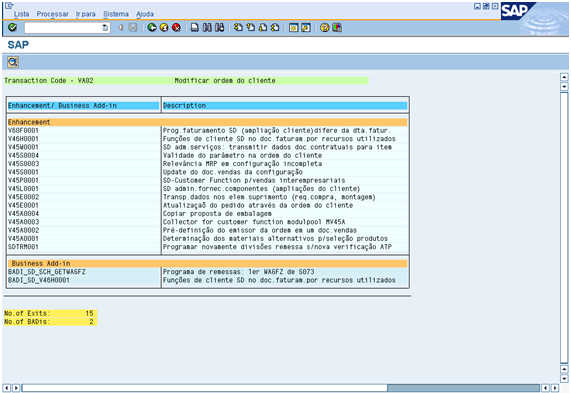Screen dimensions: 571x393
Task: Click the Save diskette icon
Action: pos(133,28)
